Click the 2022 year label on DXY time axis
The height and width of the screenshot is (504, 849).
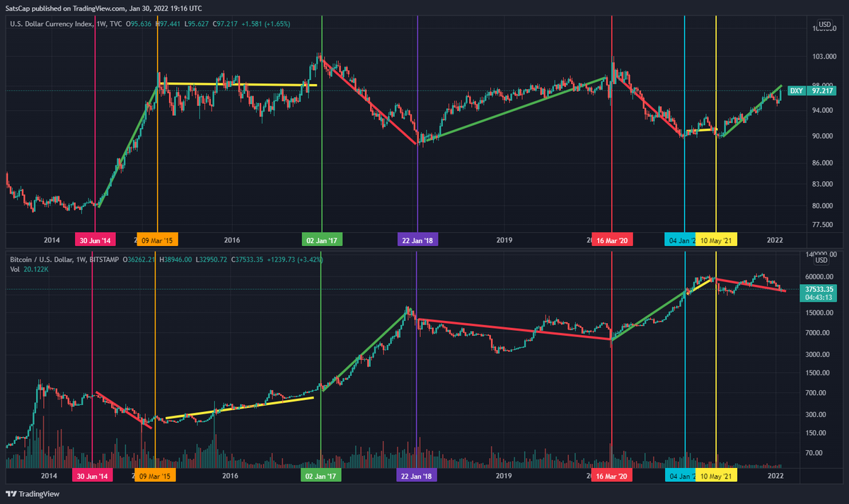tap(777, 240)
